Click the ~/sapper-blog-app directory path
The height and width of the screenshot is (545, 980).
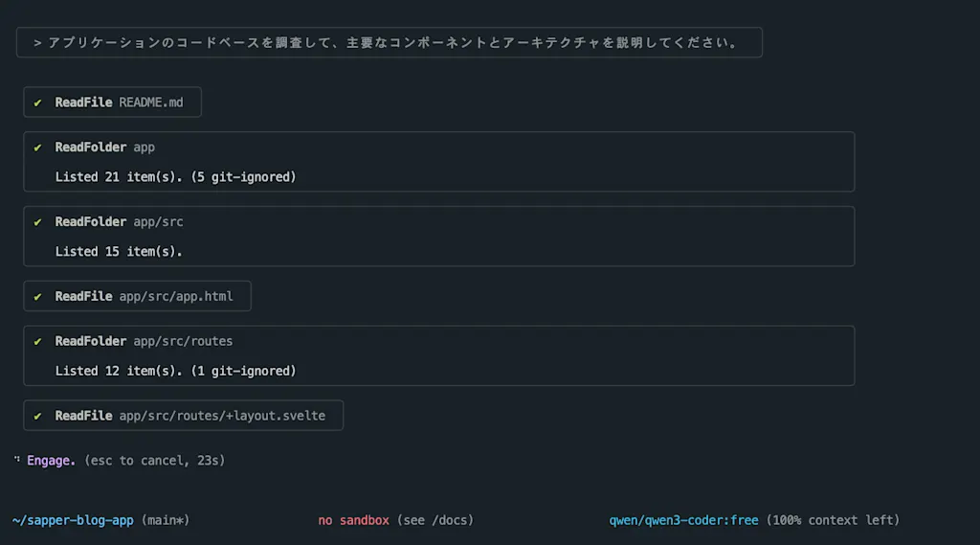(x=73, y=520)
